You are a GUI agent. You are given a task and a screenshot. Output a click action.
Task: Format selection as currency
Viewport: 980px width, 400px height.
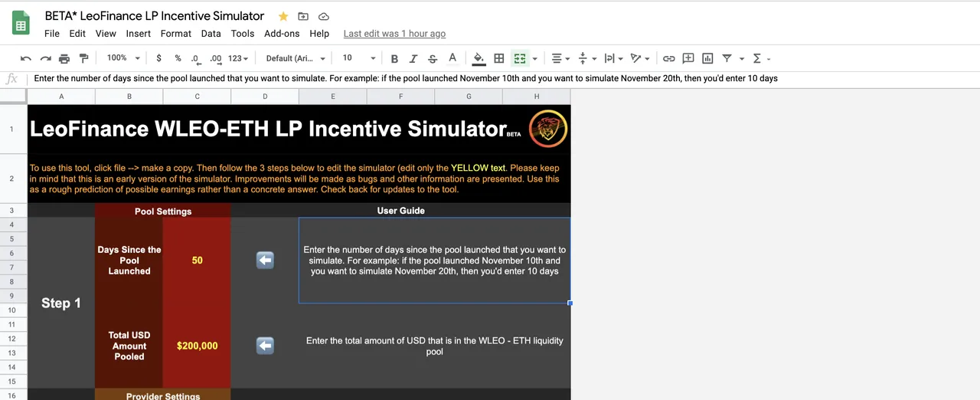click(x=158, y=58)
